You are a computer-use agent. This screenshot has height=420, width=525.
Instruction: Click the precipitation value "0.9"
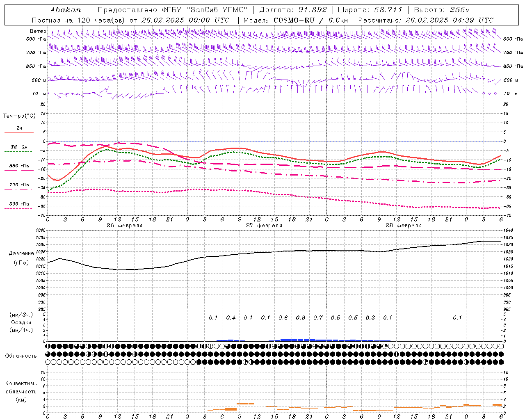(301, 317)
